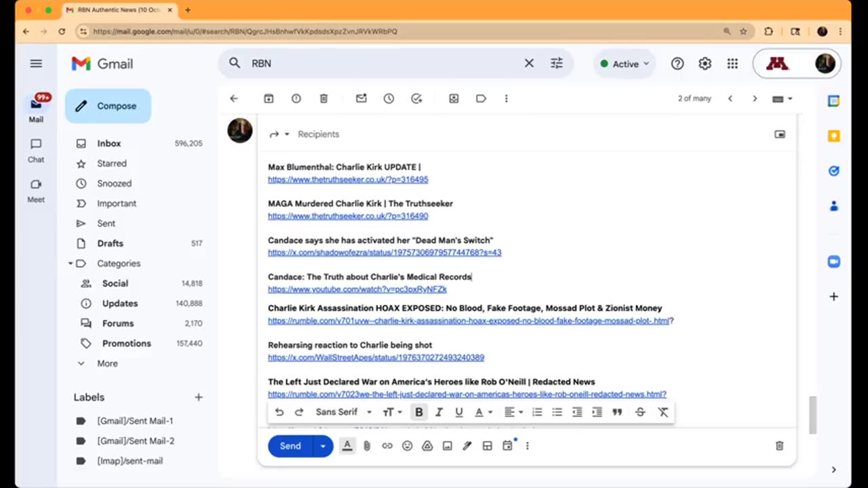The image size is (868, 488).
Task: Discard the draft with trash icon
Action: point(780,445)
